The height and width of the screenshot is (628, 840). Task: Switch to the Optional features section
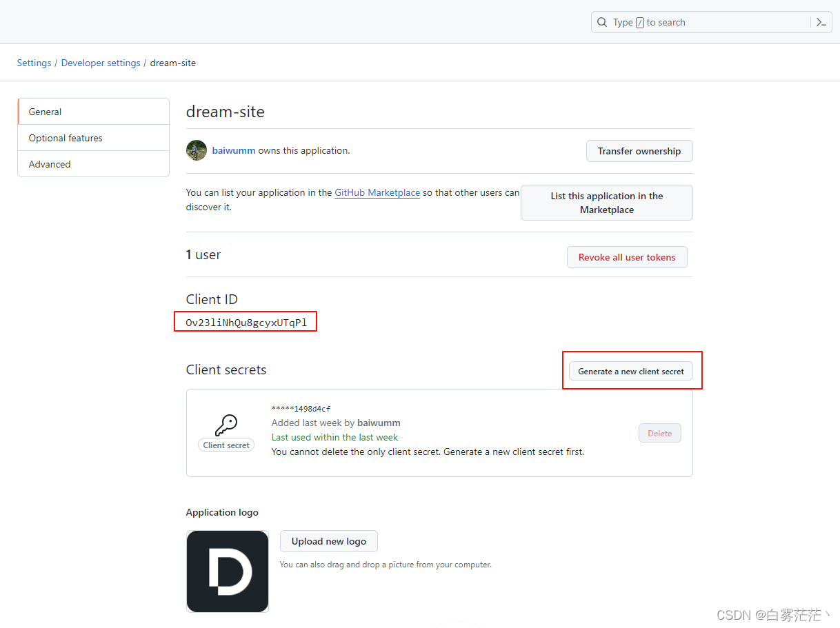click(x=65, y=137)
